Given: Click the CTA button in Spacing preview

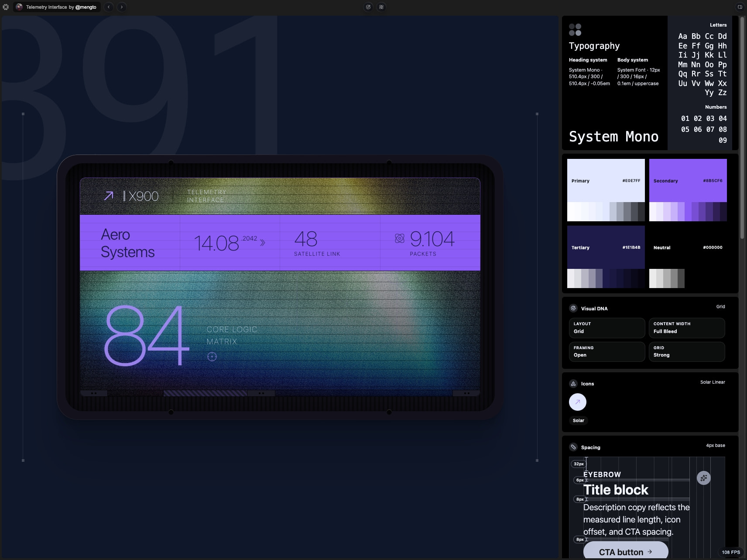Looking at the screenshot, I should coord(626,551).
